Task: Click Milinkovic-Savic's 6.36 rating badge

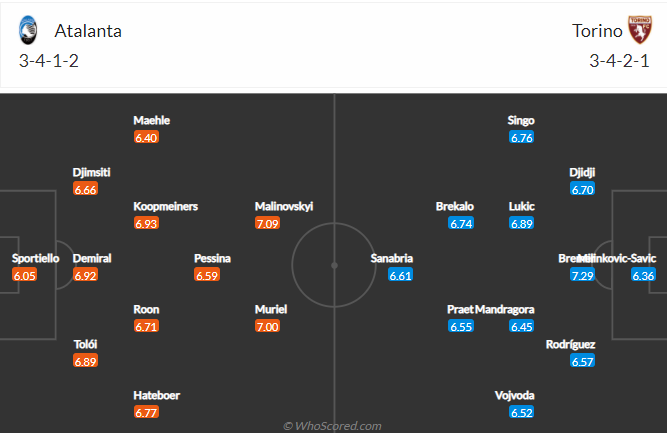Action: pos(643,275)
